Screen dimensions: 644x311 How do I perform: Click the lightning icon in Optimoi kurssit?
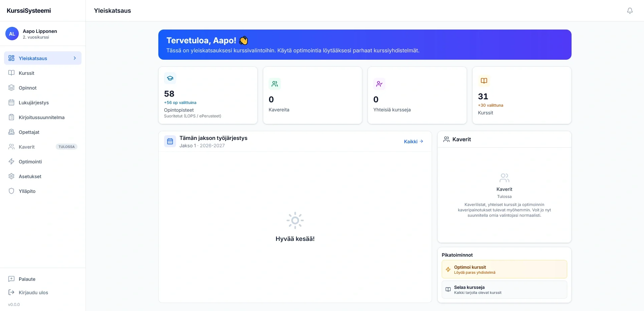click(x=448, y=269)
